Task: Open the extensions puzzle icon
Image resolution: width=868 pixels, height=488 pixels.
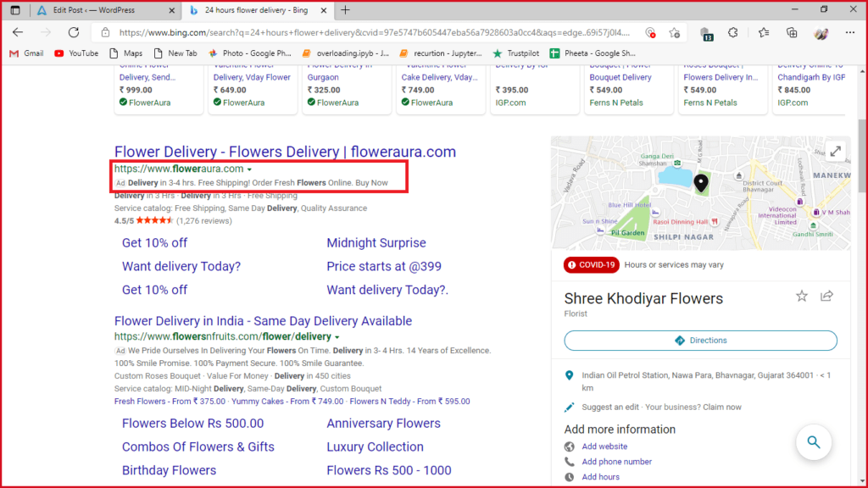Action: coord(733,33)
